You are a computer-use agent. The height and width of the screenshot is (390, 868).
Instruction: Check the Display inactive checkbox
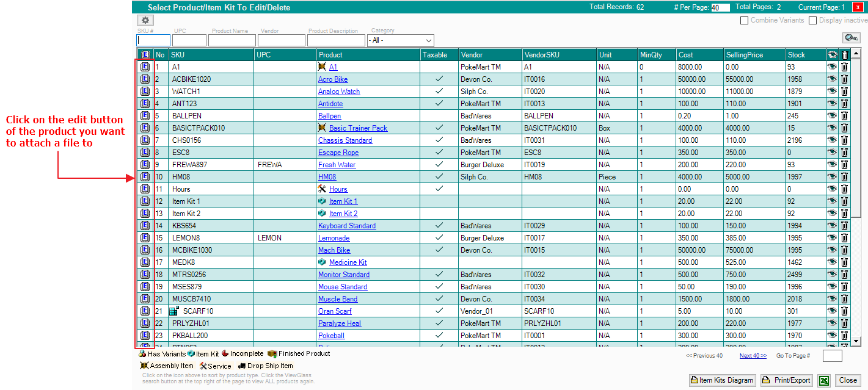[812, 21]
